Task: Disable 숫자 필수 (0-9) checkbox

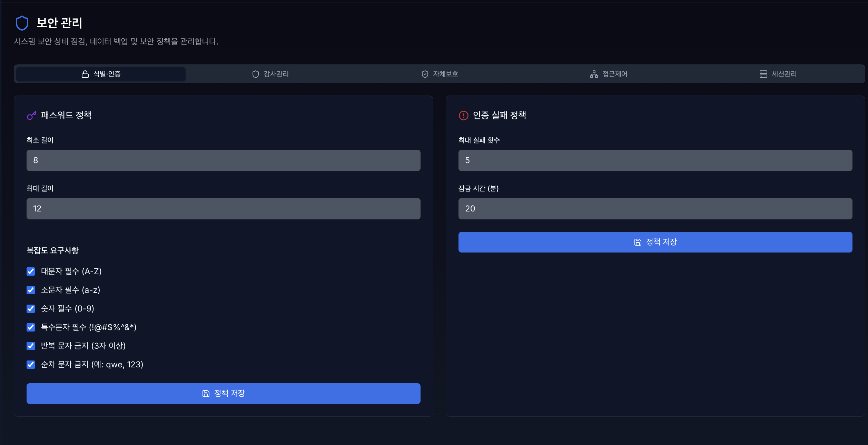Action: point(31,309)
